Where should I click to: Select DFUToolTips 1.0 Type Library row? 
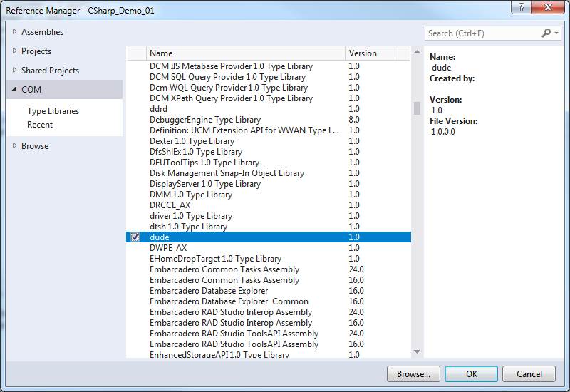pos(269,163)
